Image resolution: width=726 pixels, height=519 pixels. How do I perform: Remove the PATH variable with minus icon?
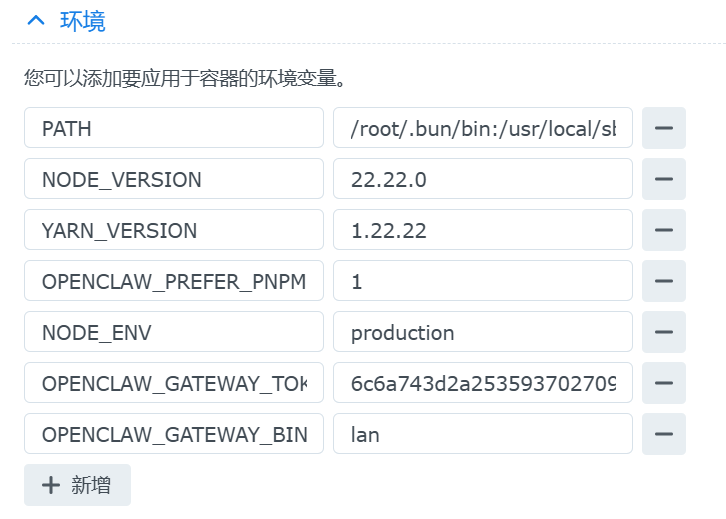pos(663,128)
